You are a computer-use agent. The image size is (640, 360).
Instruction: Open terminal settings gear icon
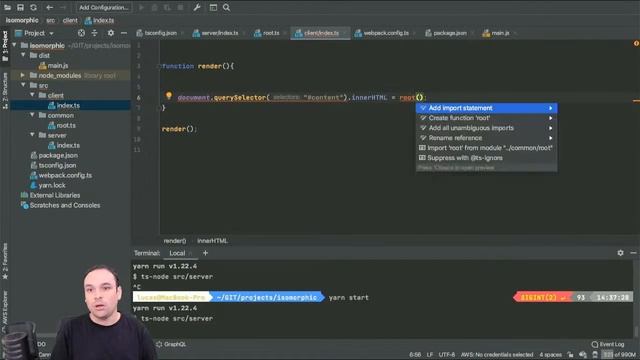click(620, 253)
